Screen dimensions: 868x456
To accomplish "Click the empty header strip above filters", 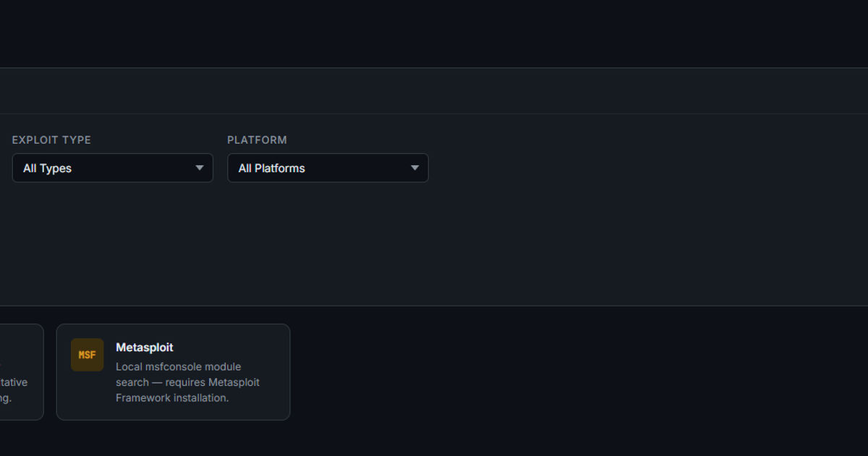I will (434, 91).
